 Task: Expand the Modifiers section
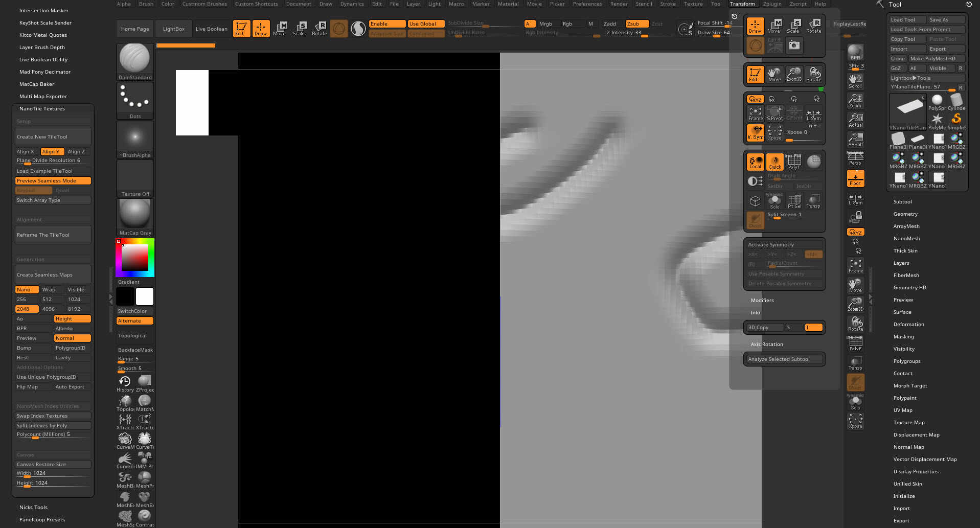pos(762,300)
